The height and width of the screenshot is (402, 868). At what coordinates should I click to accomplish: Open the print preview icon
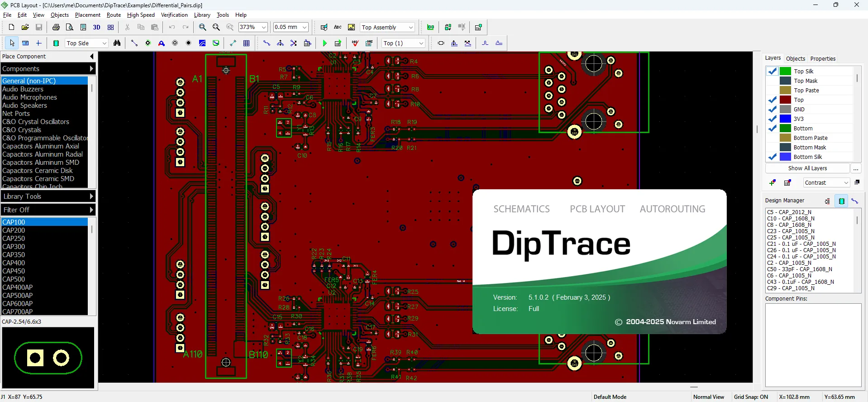click(70, 27)
